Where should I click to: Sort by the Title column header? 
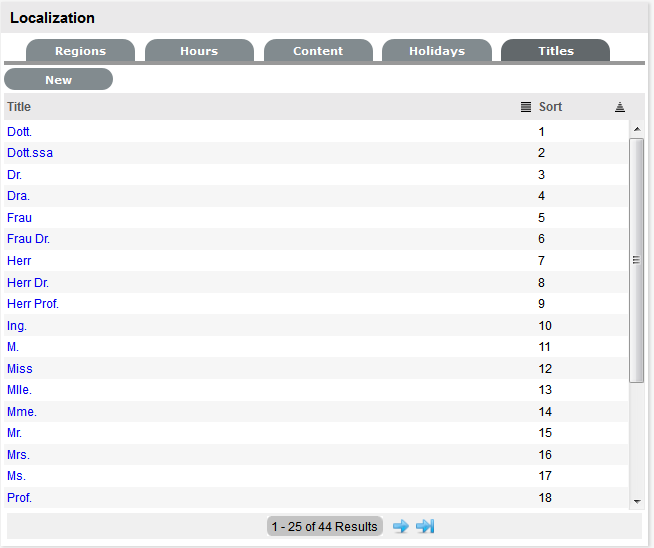coord(19,107)
